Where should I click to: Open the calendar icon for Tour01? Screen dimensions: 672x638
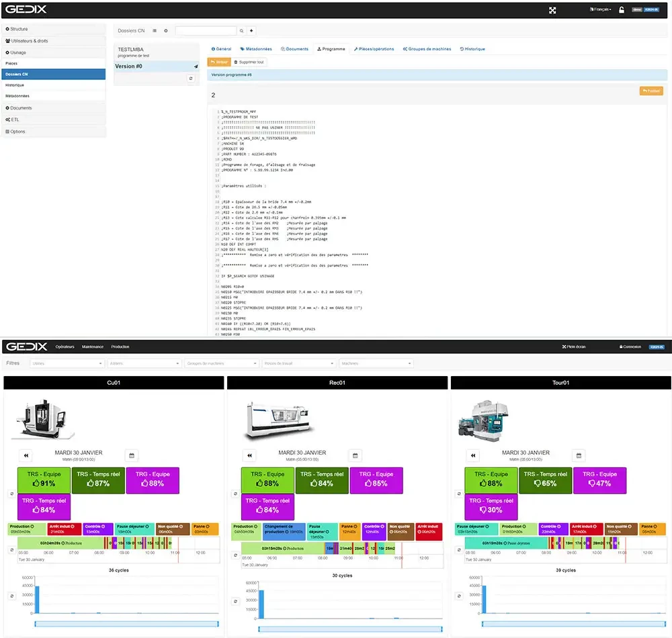(x=579, y=455)
